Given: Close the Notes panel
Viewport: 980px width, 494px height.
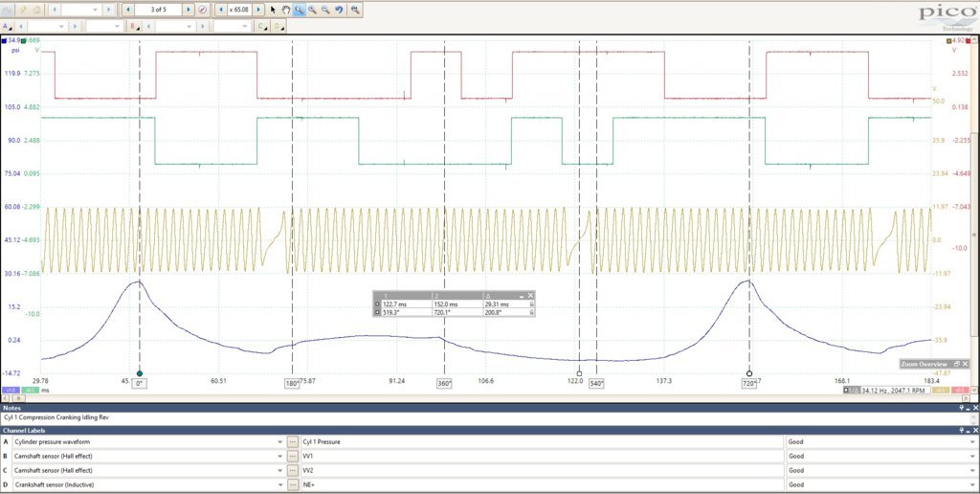Looking at the screenshot, I should click(973, 408).
